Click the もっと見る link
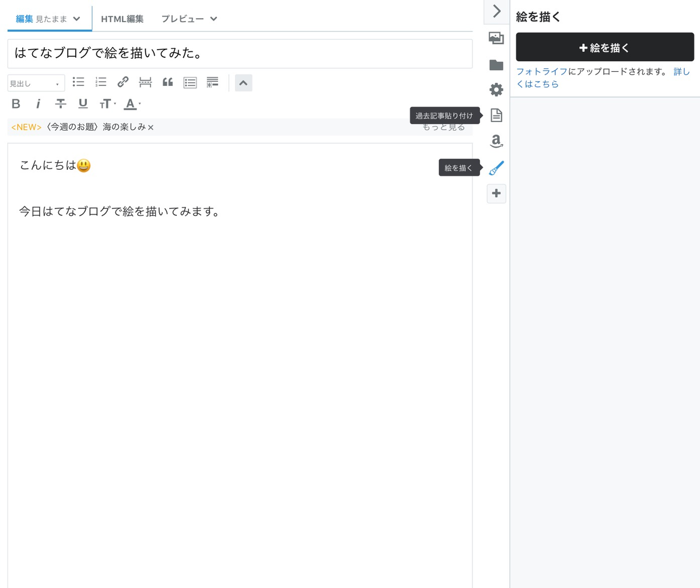This screenshot has width=700, height=588. coord(443,127)
